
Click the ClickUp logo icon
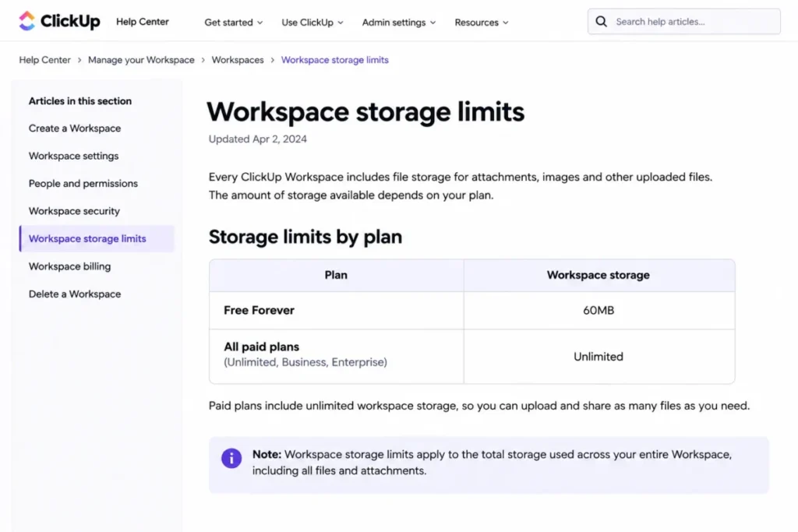[x=27, y=21]
